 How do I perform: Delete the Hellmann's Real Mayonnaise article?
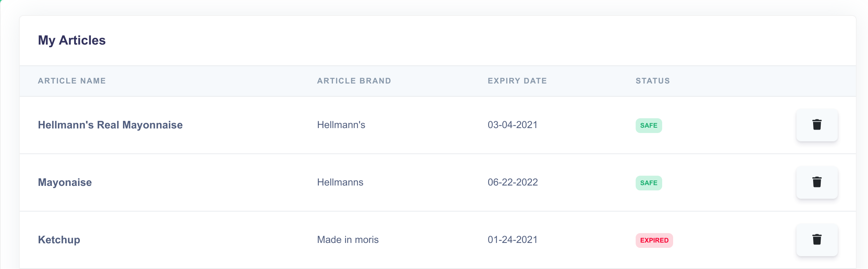(817, 125)
